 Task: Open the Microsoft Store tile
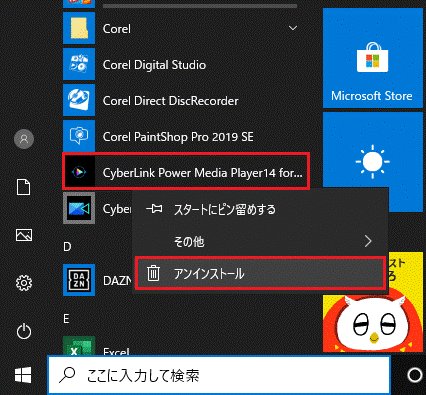click(373, 58)
